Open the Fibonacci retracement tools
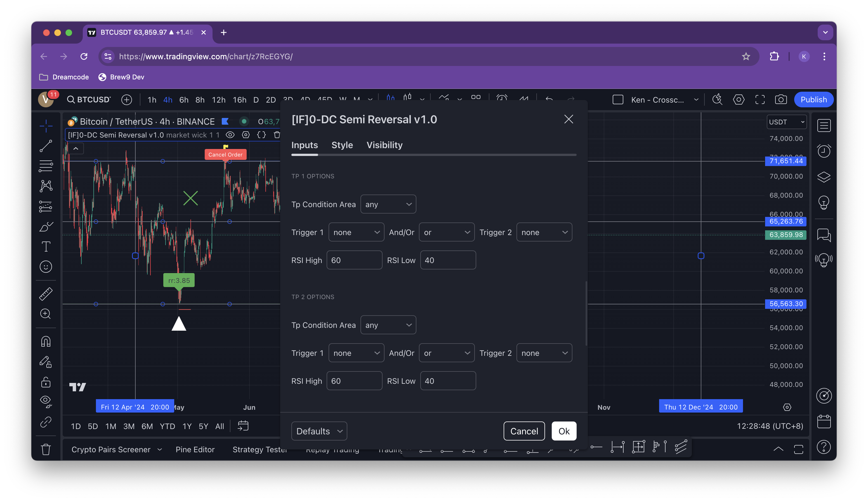868x502 pixels. tap(46, 166)
